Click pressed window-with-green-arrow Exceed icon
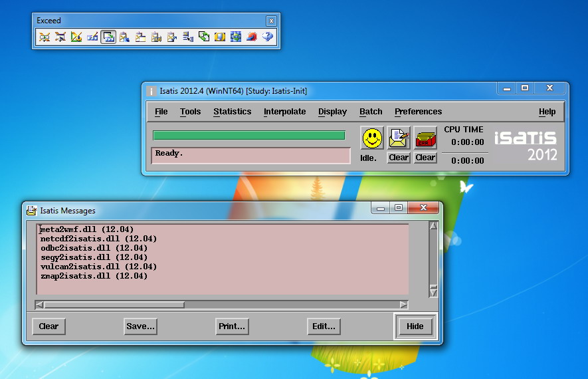This screenshot has width=588, height=379. [108, 37]
